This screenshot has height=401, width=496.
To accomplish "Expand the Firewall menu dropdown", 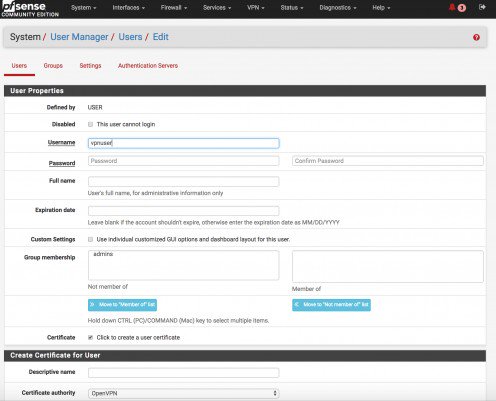I will [x=174, y=7].
